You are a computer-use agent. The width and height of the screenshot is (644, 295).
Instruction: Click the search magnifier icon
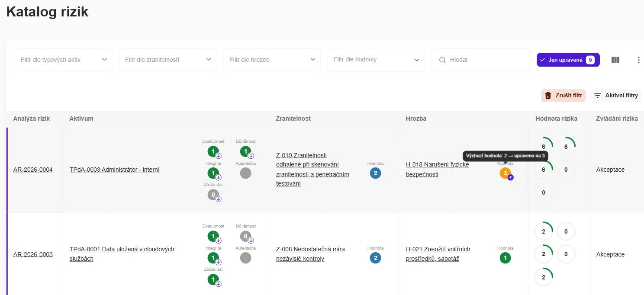[442, 60]
